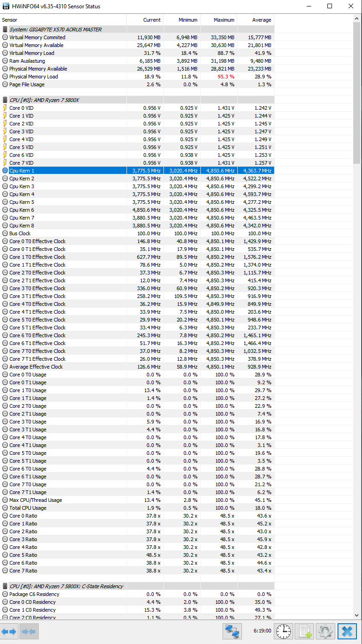The image size is (362, 644).
Task: Click the Current column header
Action: (145, 20)
